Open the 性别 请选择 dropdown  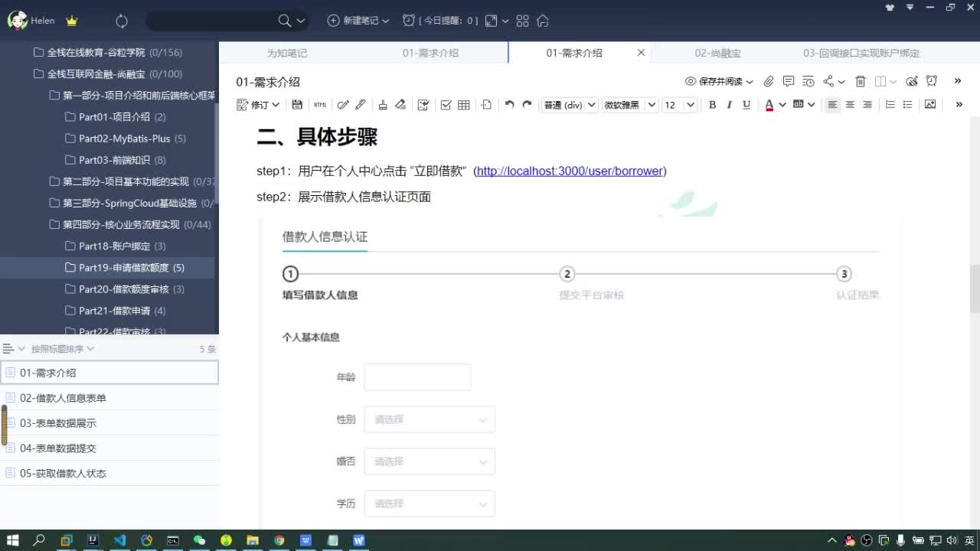click(x=430, y=419)
